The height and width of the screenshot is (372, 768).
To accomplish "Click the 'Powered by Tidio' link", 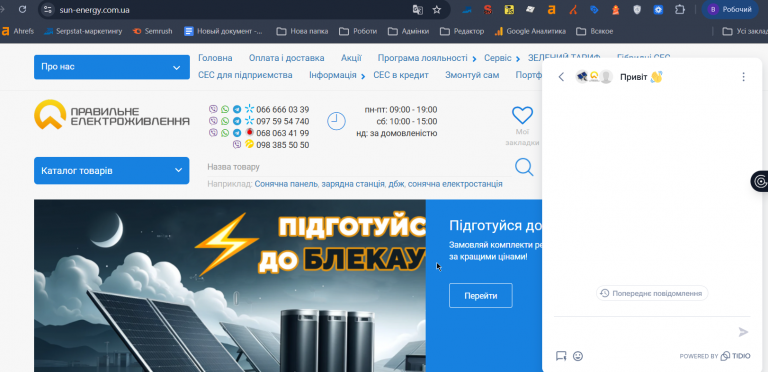I will pos(715,356).
